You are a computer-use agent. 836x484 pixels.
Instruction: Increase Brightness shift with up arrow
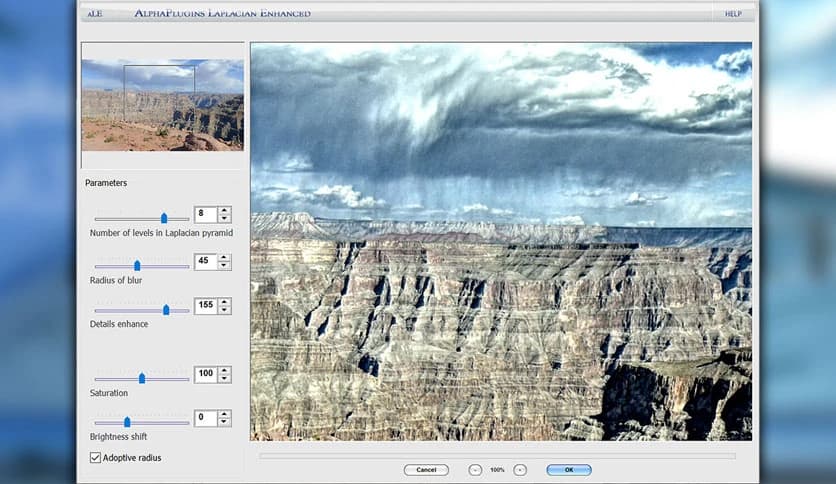coord(224,414)
